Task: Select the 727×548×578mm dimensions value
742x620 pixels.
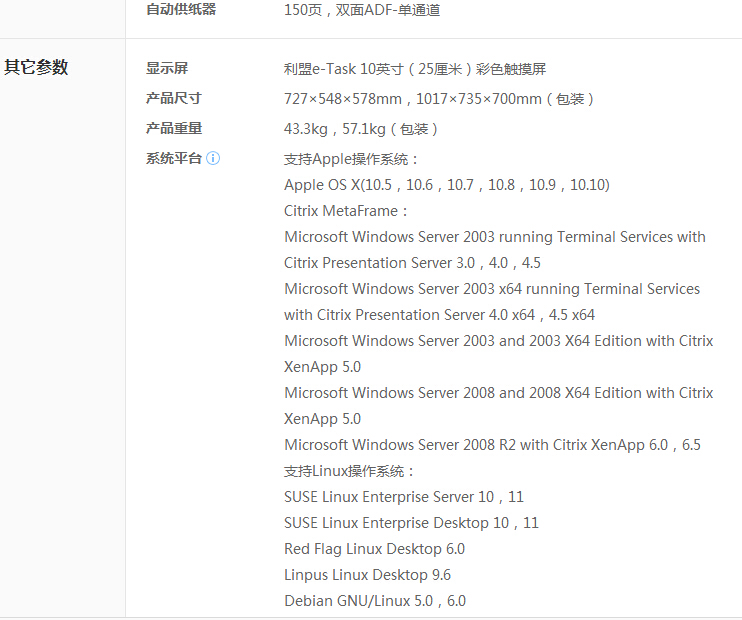Action: 439,99
